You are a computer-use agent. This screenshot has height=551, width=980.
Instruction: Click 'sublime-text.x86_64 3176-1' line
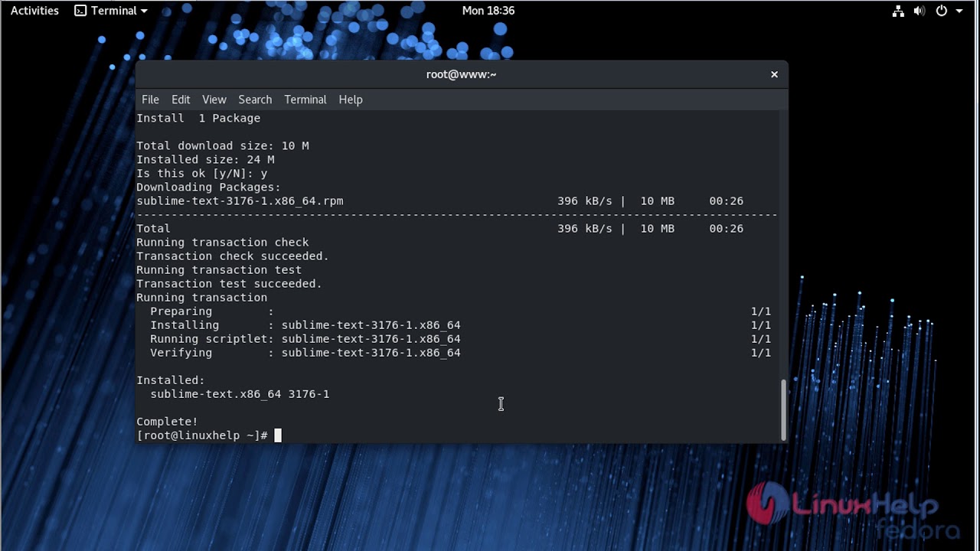240,394
